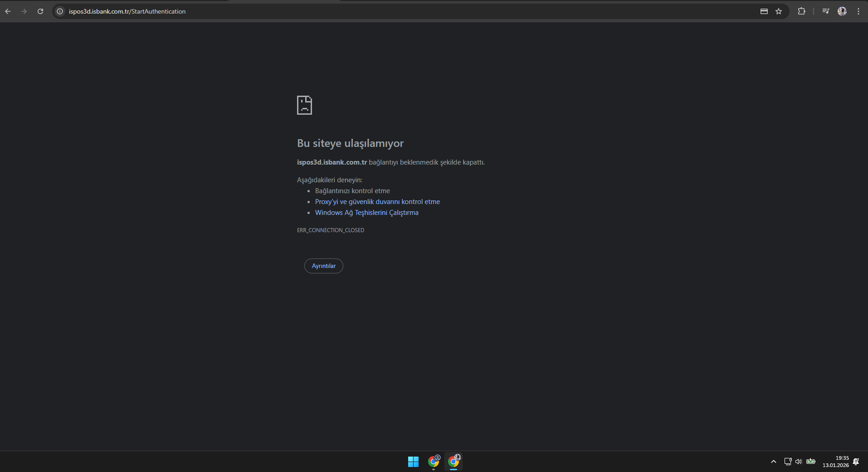Show hidden system tray icons
The image size is (868, 472).
pos(774,462)
